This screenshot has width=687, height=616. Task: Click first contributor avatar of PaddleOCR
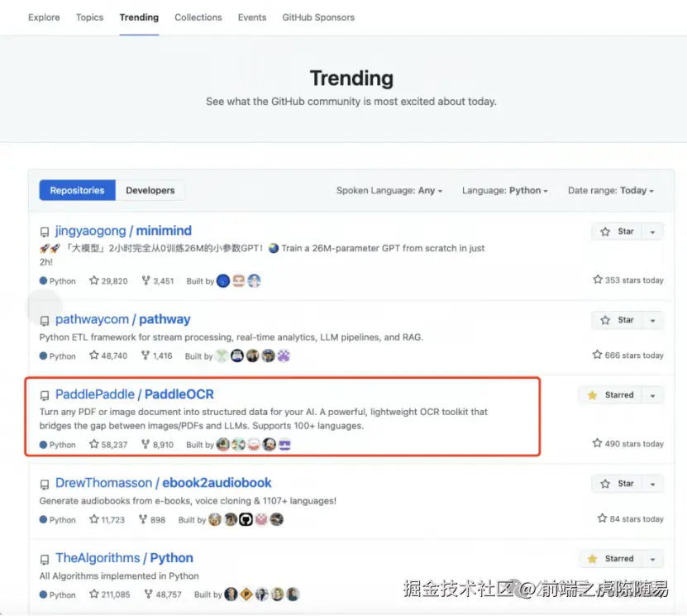(223, 444)
